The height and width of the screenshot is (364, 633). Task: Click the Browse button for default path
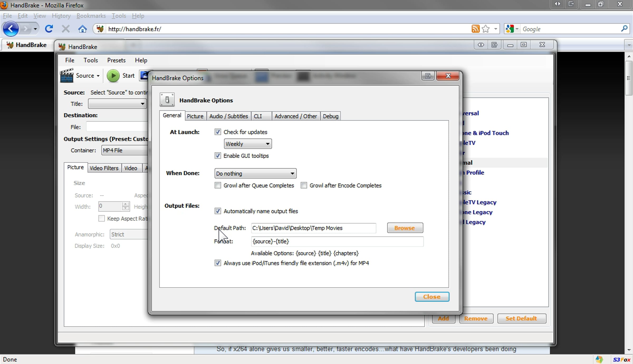click(x=405, y=228)
